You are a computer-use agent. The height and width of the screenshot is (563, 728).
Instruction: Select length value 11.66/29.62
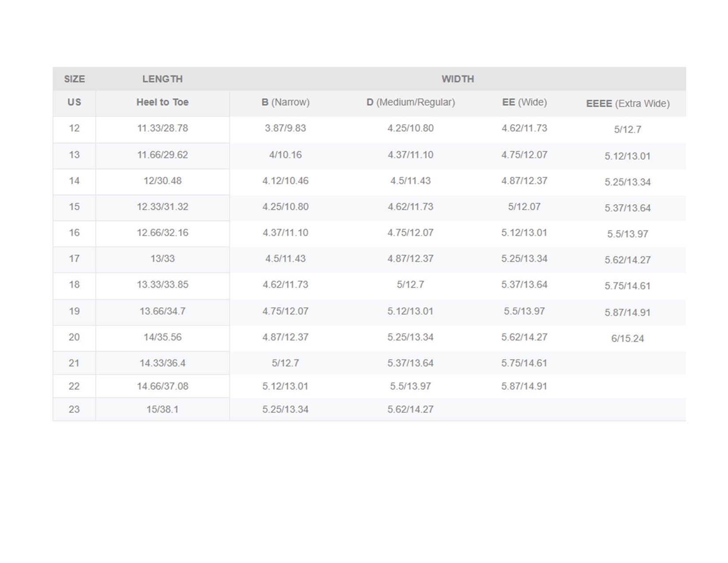(x=162, y=155)
